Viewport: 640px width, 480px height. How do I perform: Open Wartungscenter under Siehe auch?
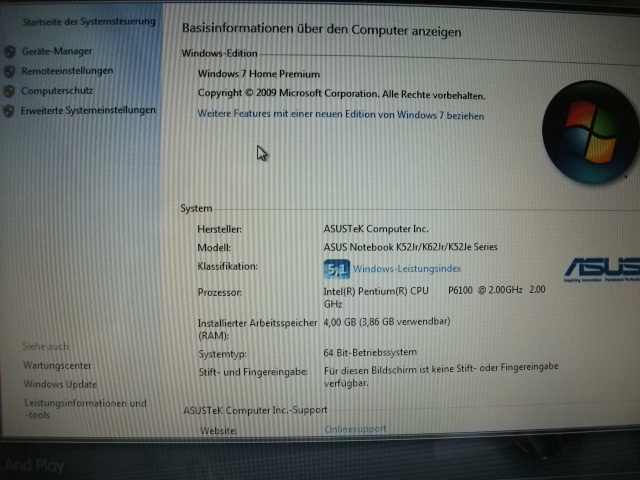(58, 366)
